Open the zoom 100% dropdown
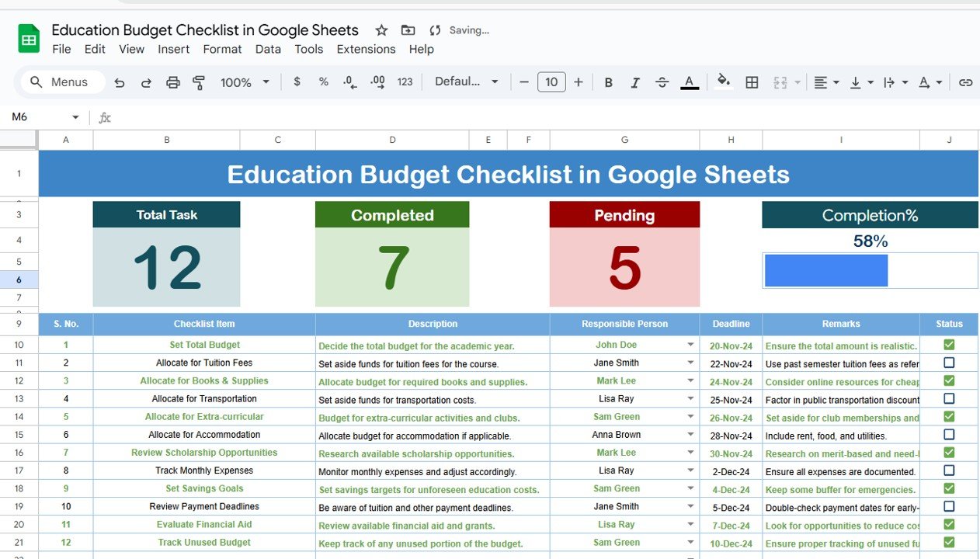 (245, 82)
